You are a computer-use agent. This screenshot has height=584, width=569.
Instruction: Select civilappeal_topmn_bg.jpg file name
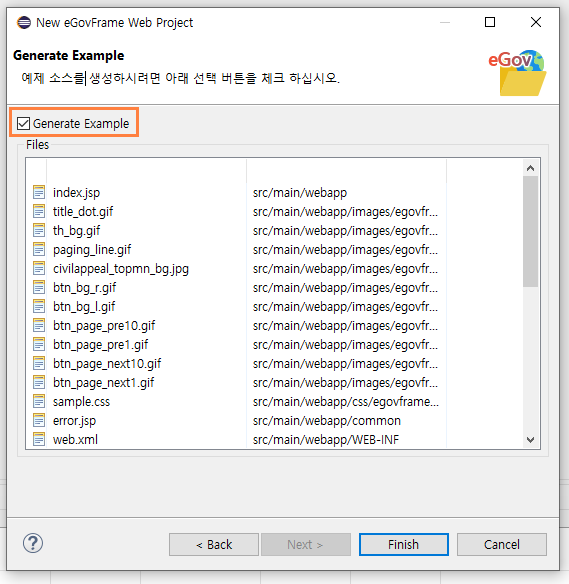121,269
